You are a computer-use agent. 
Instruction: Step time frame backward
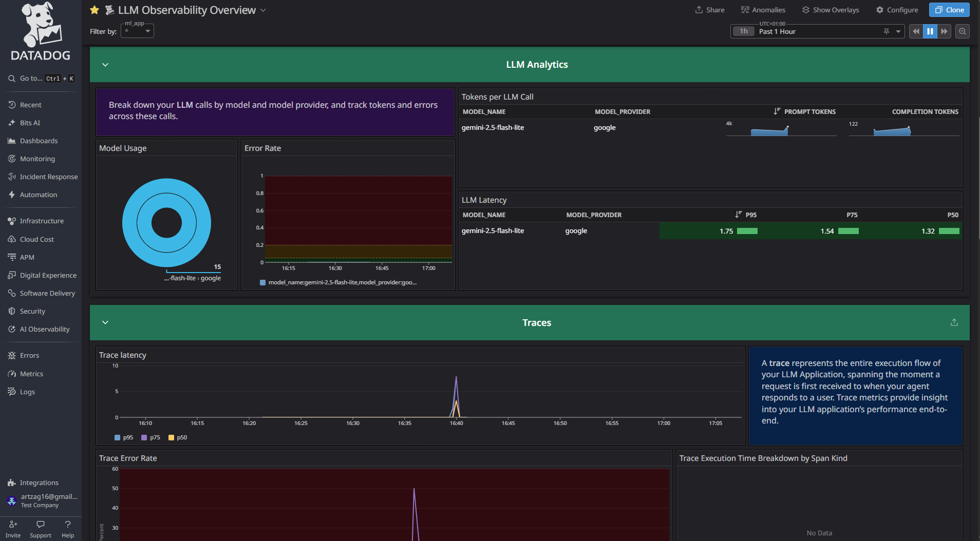pos(916,31)
